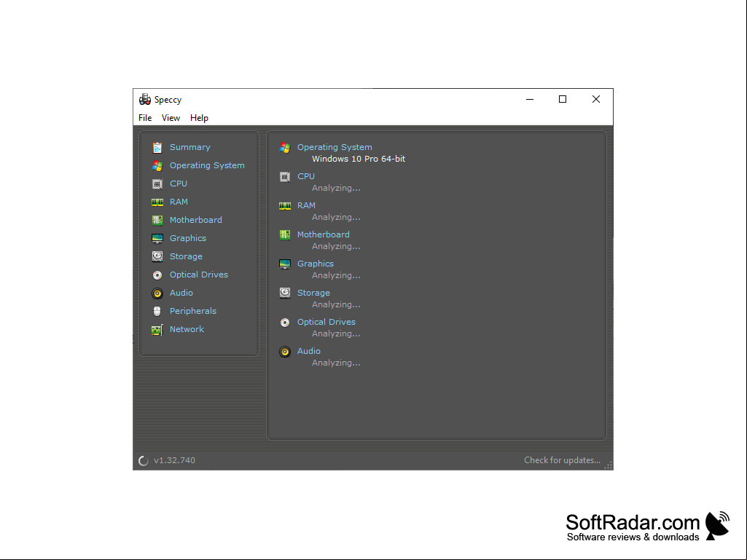
Task: Click version text v1.32.740
Action: click(174, 460)
